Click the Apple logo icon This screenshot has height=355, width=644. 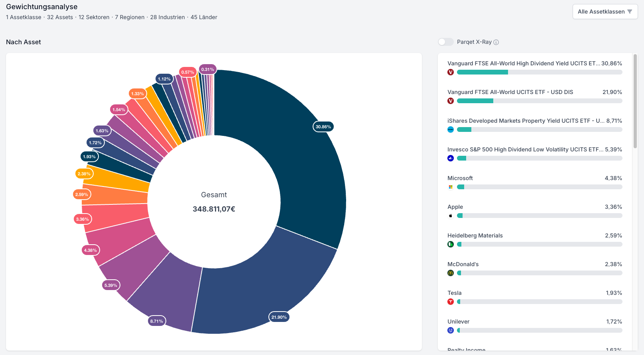click(x=451, y=216)
